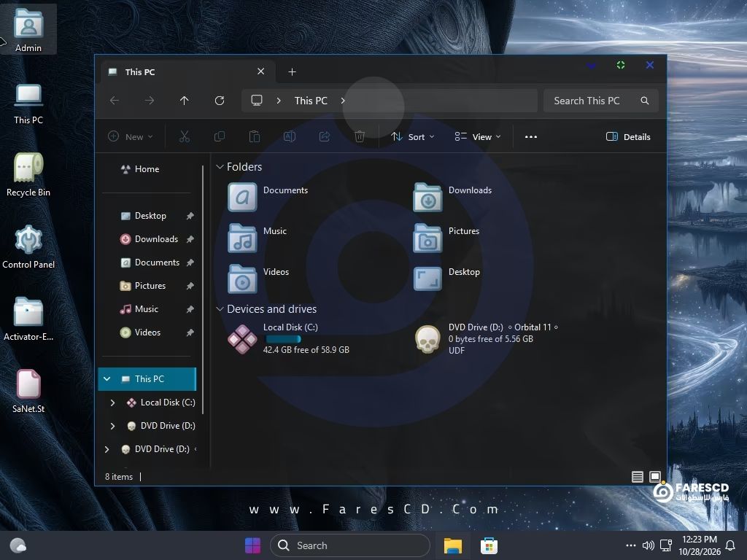Click the Rename icon in toolbar

[290, 136]
